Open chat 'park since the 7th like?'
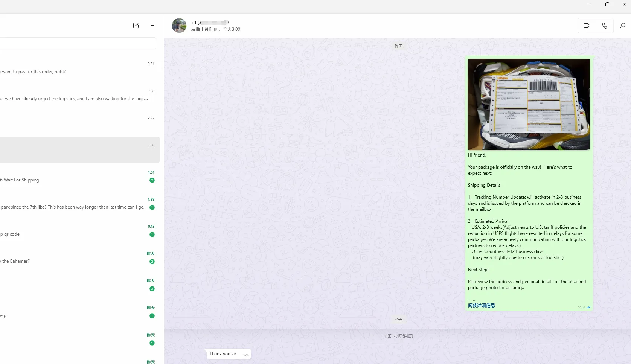Image resolution: width=631 pixels, height=364 pixels. (80, 204)
